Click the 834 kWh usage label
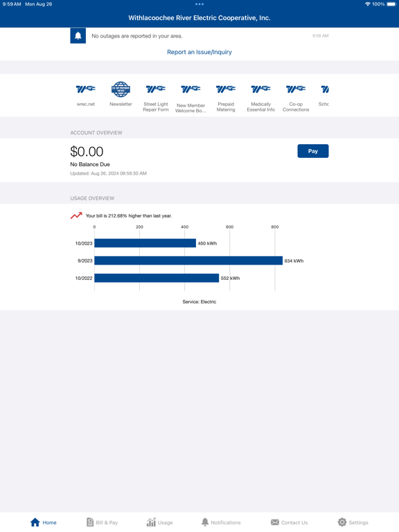 (294, 261)
